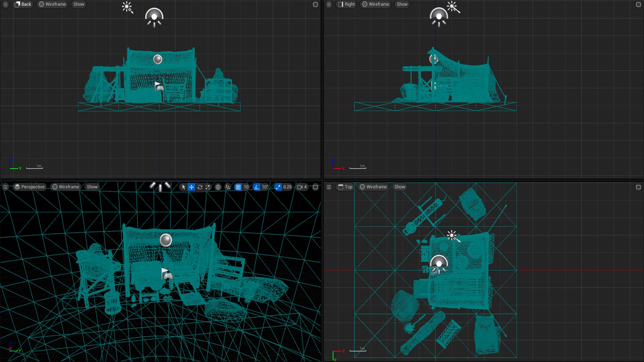Image resolution: width=644 pixels, height=362 pixels.
Task: Maximize the Top viewport
Action: 638,187
